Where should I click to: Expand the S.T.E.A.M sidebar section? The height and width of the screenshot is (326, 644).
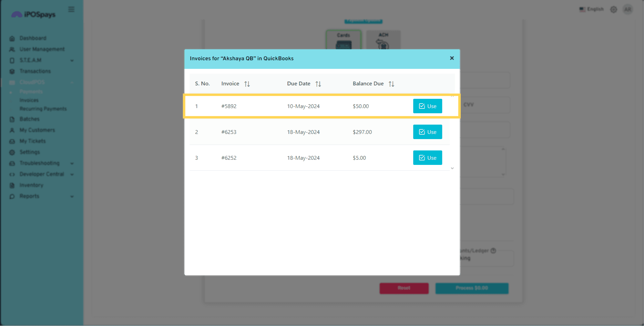click(41, 60)
